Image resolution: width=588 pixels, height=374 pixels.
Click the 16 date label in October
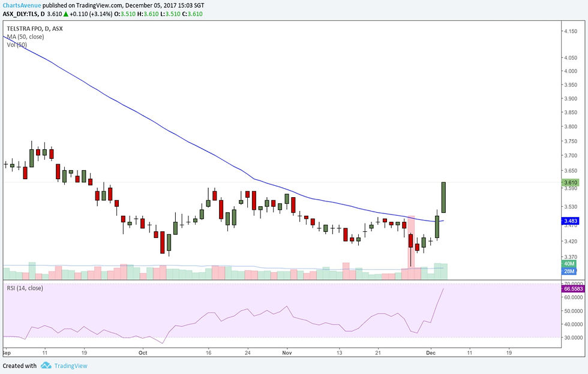coord(209,352)
